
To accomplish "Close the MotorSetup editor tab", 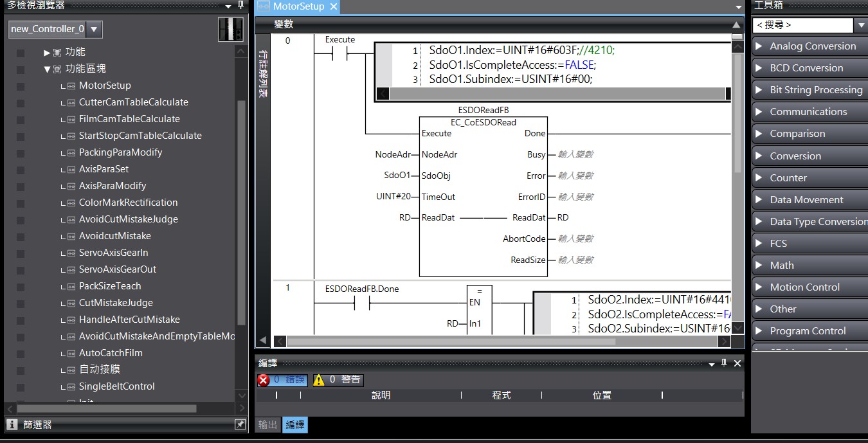I will point(333,6).
